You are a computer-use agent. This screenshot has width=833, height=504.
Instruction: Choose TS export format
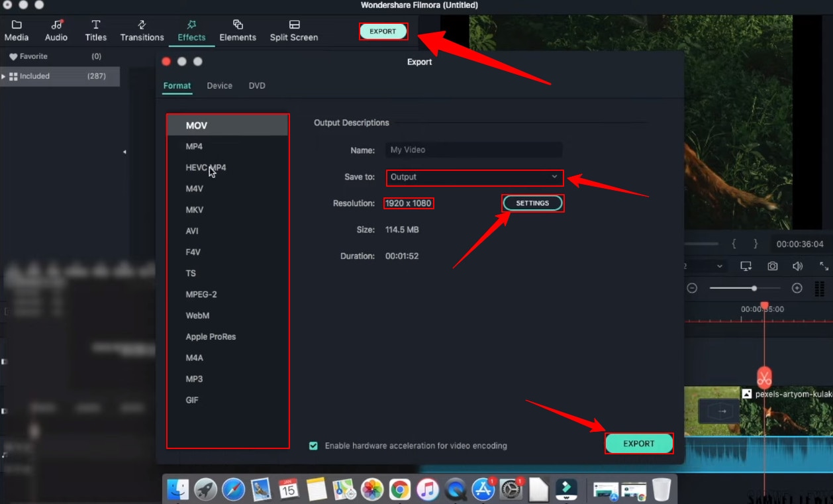point(228,274)
